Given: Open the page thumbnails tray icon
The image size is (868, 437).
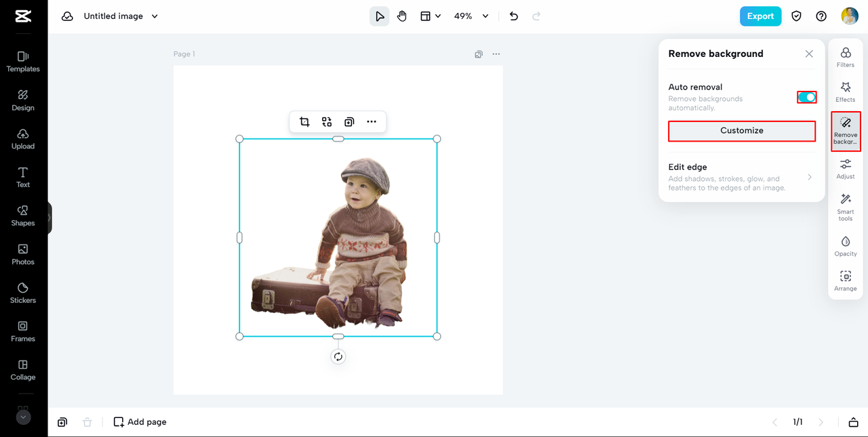Looking at the screenshot, I should click(x=853, y=422).
